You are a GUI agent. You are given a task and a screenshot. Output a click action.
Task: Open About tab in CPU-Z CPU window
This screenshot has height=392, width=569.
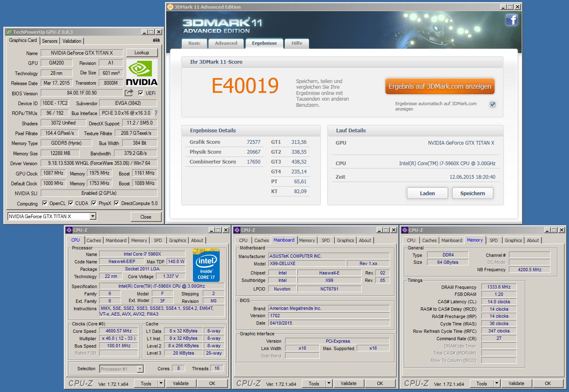[x=197, y=240]
